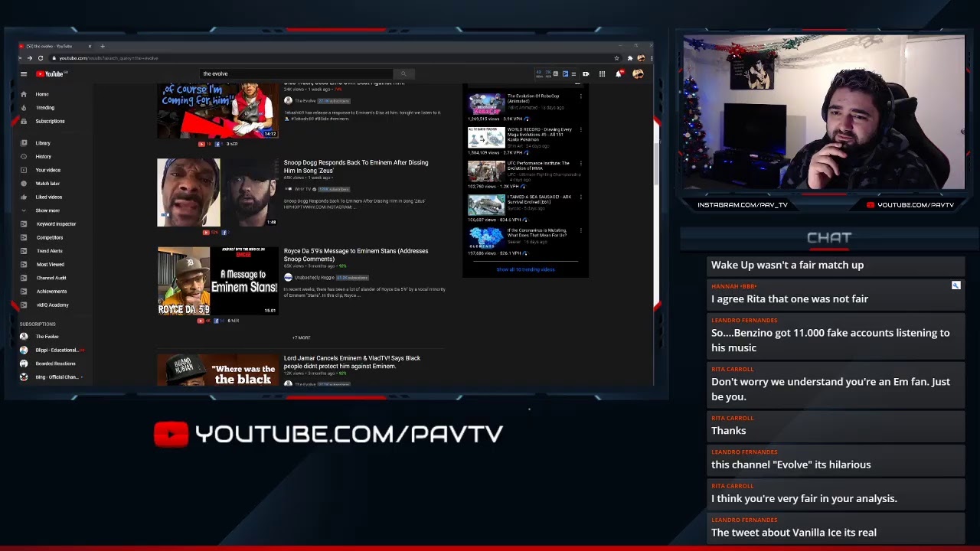Open options for Evolution Of RoboCop video
The width and height of the screenshot is (980, 551).
click(580, 96)
